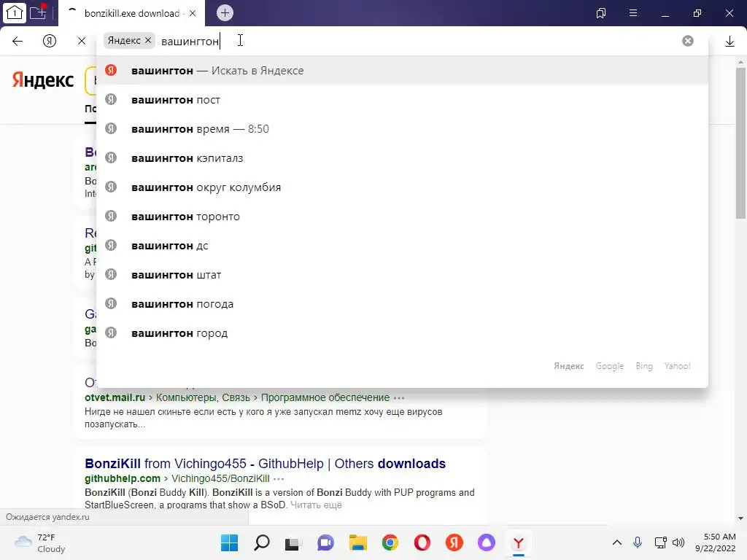This screenshot has height=560, width=747.
Task: Click the Yandex Я home button
Action: (50, 41)
